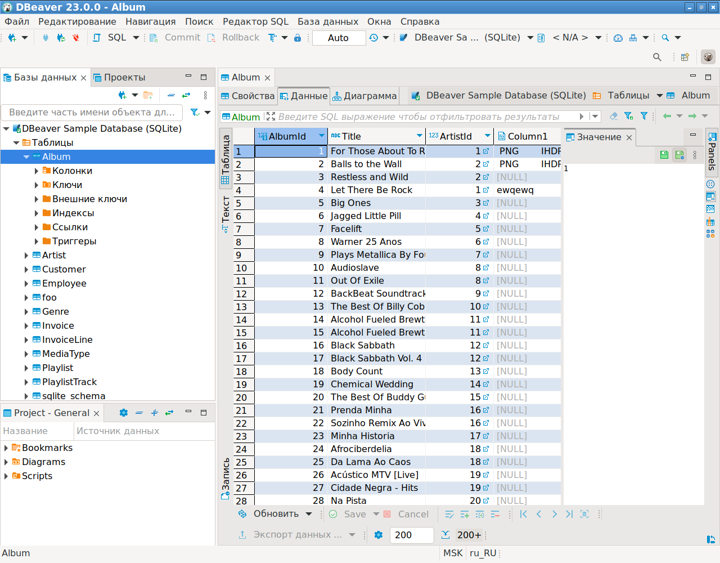Screen dimensions: 720x563
Task: Click the DBeaver perspective icon at top right
Action: tap(708, 57)
